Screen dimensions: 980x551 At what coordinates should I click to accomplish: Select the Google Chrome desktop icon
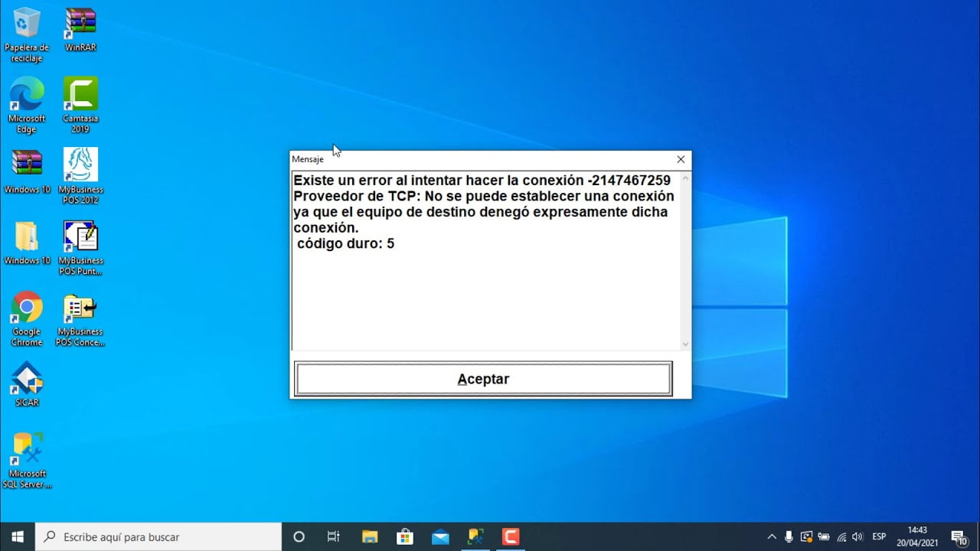click(27, 319)
